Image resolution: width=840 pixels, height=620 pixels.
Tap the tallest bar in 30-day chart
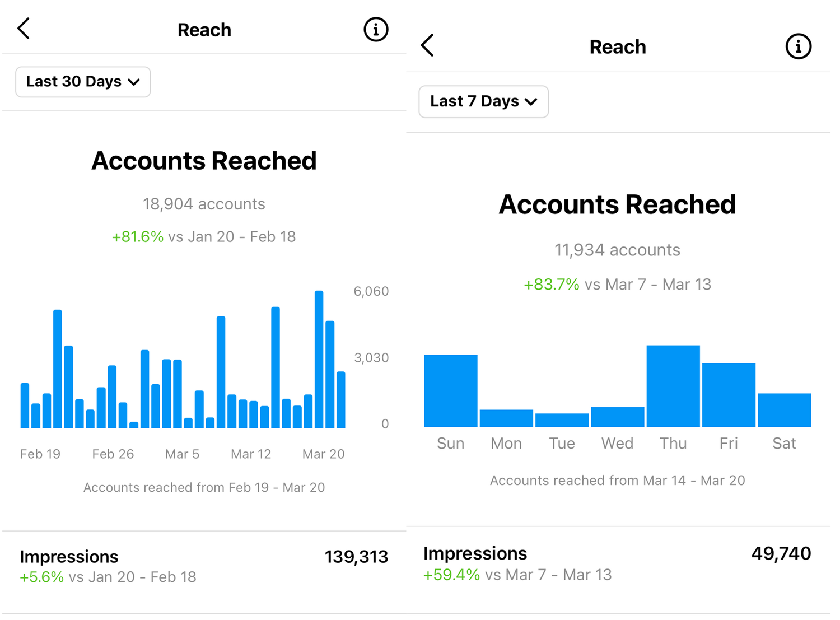(x=319, y=360)
